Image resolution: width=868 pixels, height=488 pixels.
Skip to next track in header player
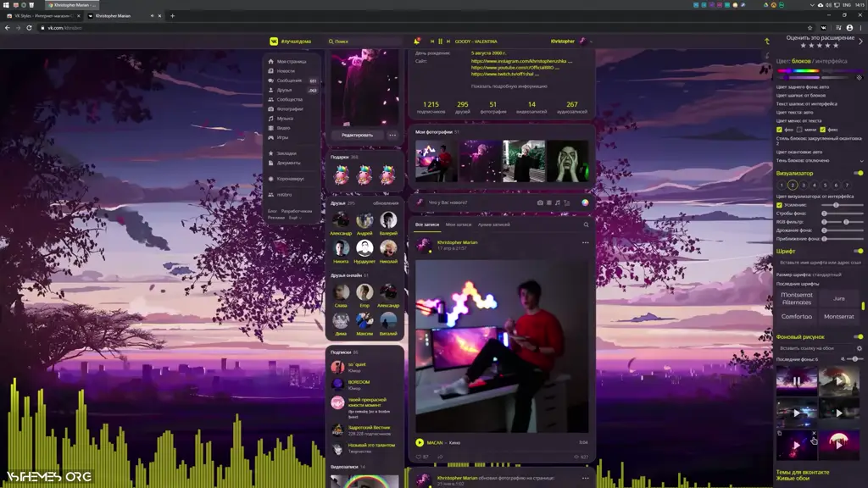click(x=448, y=41)
